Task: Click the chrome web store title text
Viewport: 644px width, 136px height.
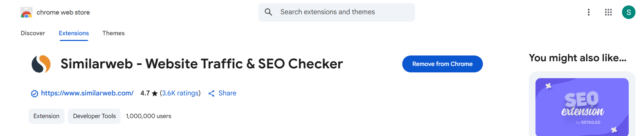Action: coord(63,13)
